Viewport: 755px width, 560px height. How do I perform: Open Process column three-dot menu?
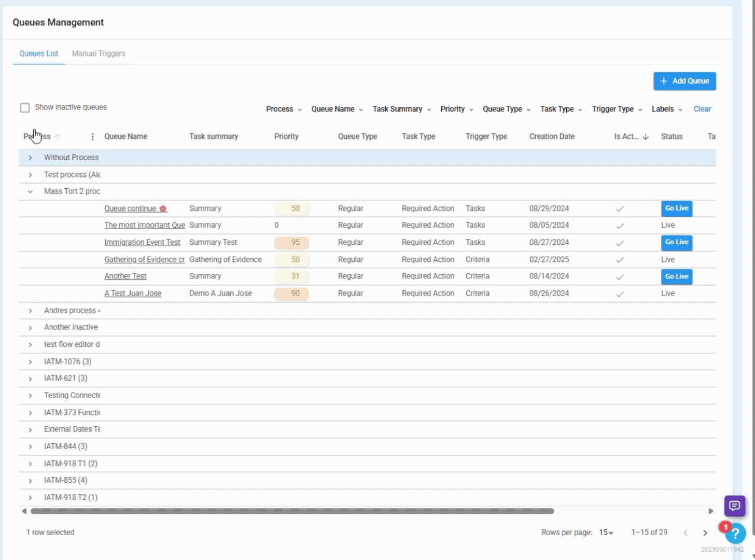click(92, 137)
